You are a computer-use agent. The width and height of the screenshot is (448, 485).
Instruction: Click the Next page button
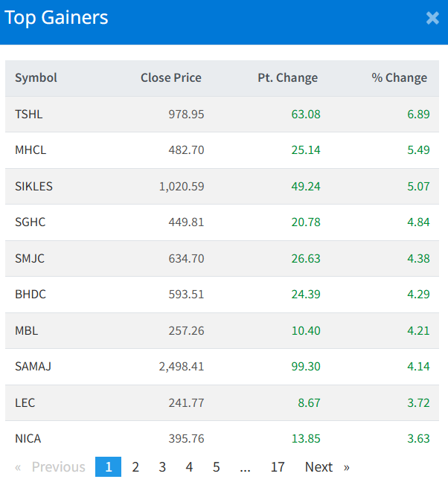coord(327,467)
